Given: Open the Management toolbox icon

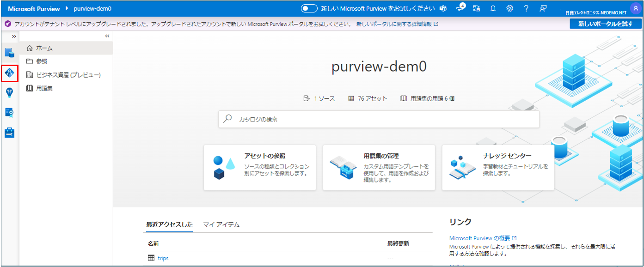Looking at the screenshot, I should (10, 133).
